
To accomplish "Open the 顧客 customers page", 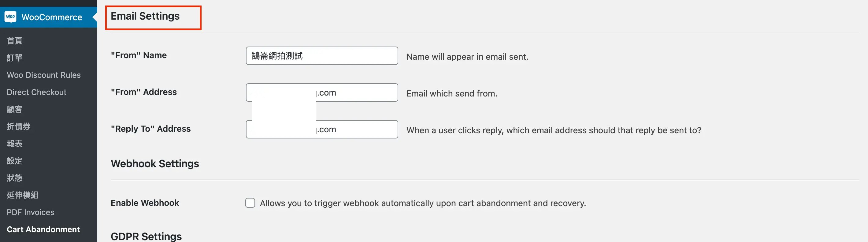I will click(14, 109).
